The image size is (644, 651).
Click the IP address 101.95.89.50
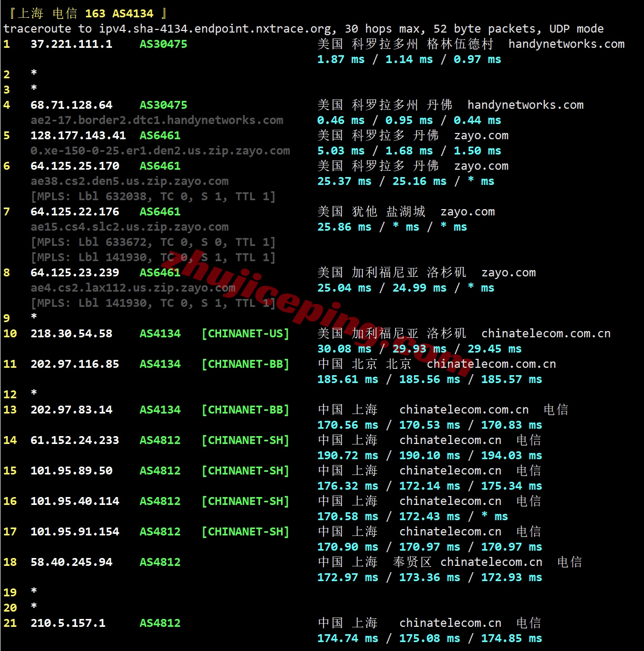[x=71, y=471]
